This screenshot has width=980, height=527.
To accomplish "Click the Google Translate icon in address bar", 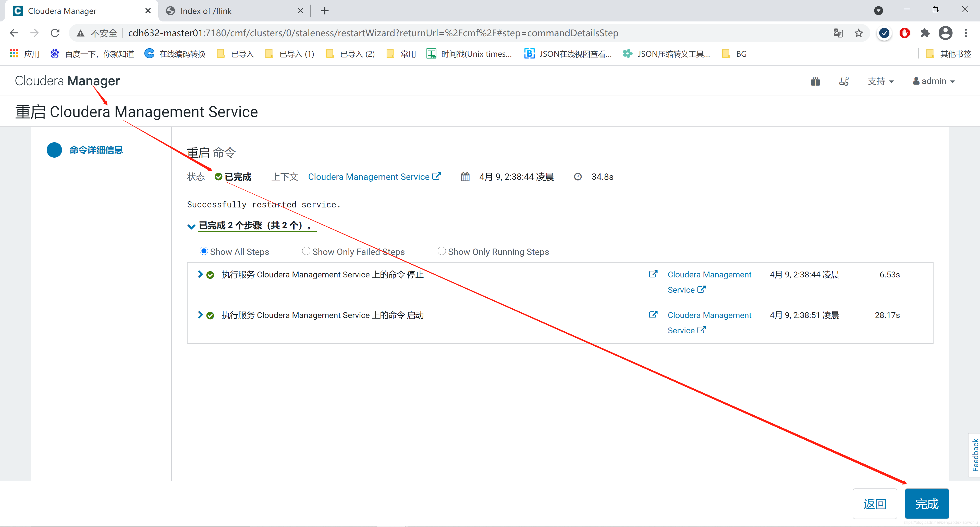I will click(x=838, y=33).
